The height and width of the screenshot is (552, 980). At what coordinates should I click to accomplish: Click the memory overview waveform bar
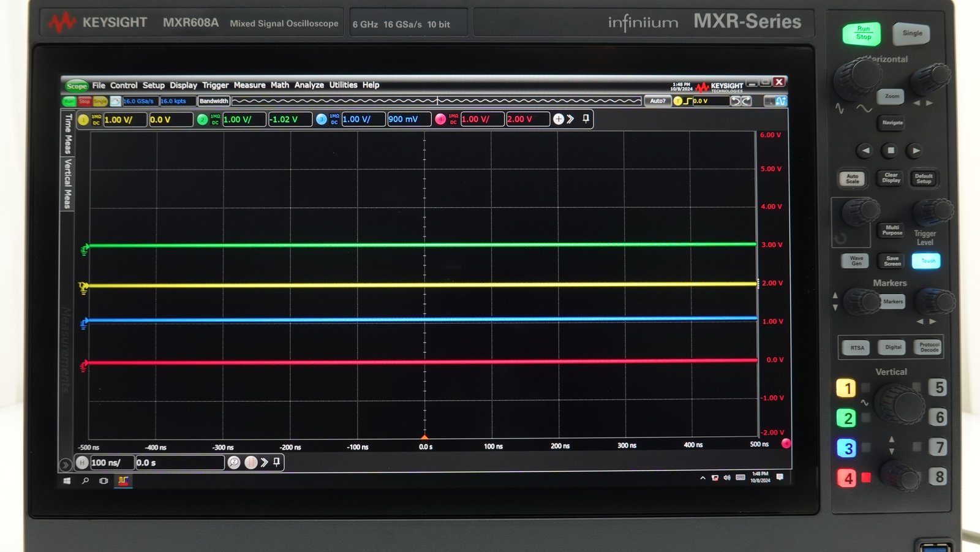(437, 101)
